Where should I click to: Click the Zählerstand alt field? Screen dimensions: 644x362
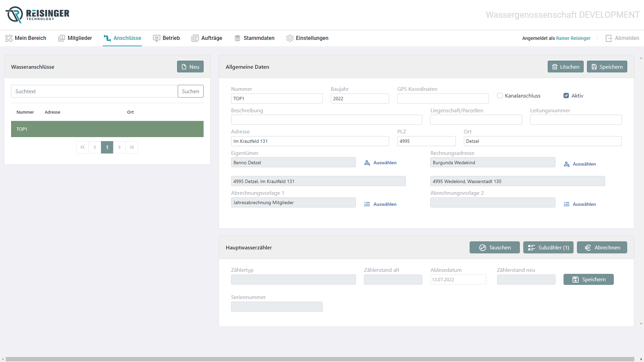coord(393,280)
